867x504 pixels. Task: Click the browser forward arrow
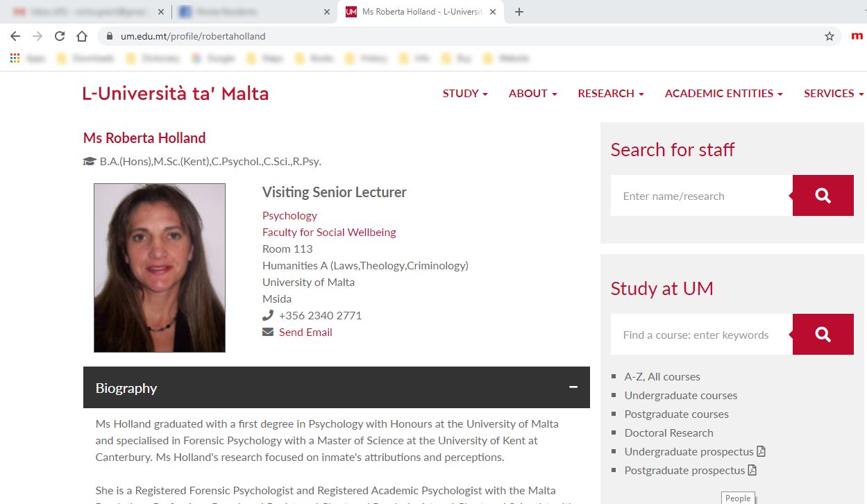tap(37, 36)
